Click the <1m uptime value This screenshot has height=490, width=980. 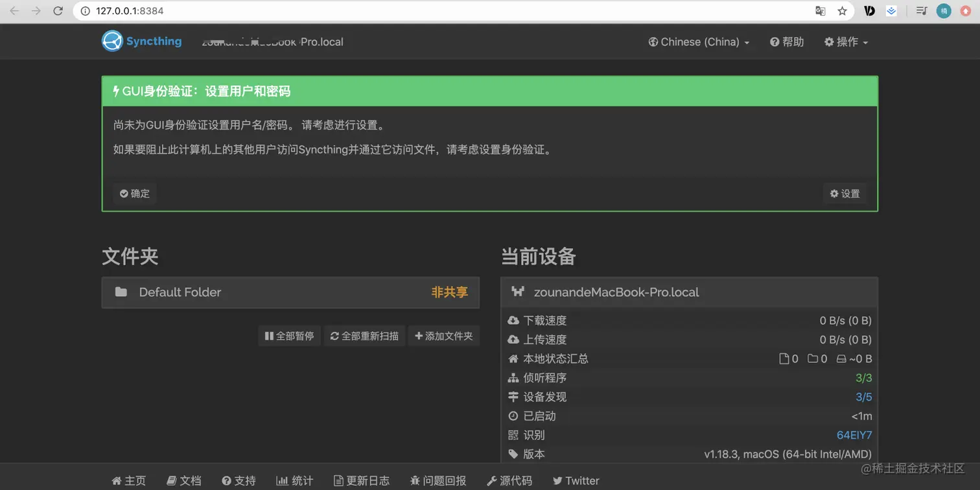click(862, 416)
